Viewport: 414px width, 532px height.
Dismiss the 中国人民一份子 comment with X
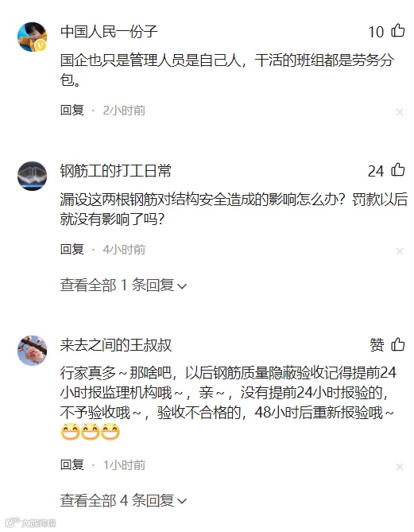click(400, 112)
